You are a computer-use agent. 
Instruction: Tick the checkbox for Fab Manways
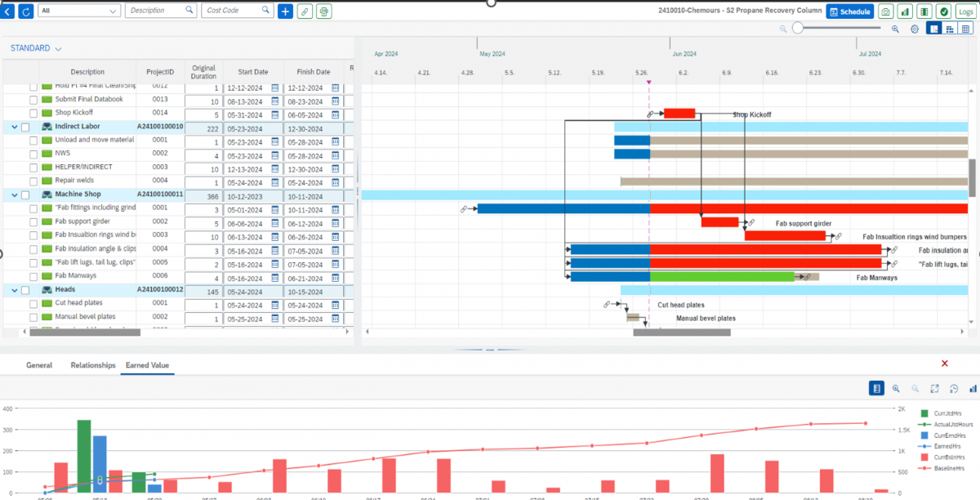coord(33,276)
